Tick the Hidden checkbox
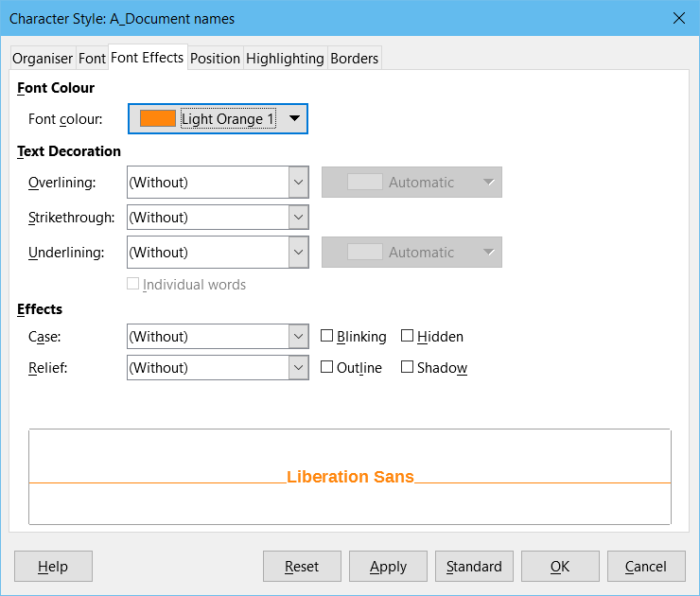700x596 pixels. coord(408,336)
